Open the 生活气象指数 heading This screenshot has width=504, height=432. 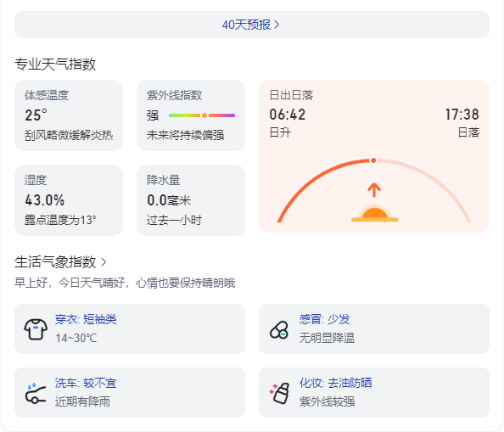coord(55,262)
